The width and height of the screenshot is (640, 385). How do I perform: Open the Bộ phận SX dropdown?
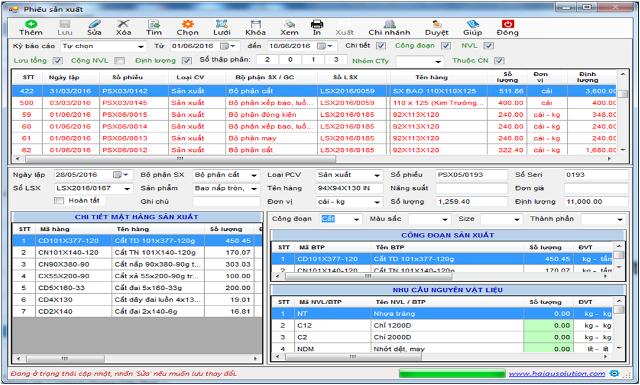click(x=254, y=175)
